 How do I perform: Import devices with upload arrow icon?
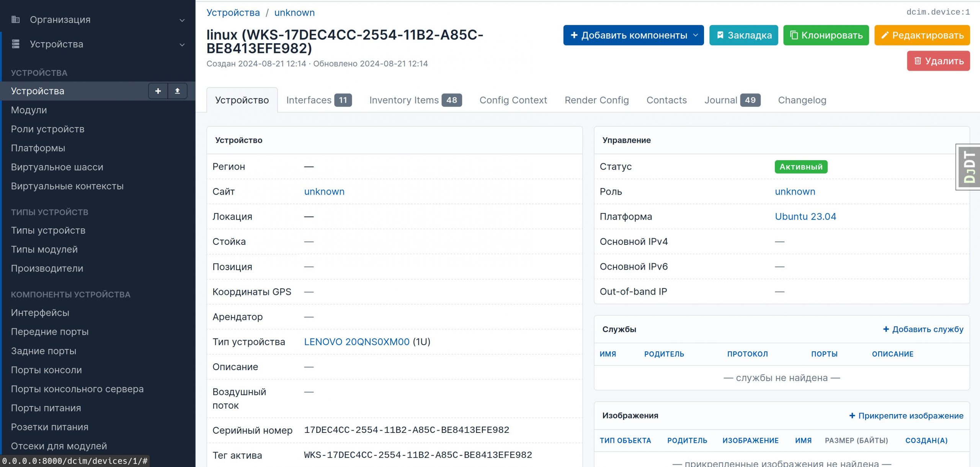tap(177, 91)
